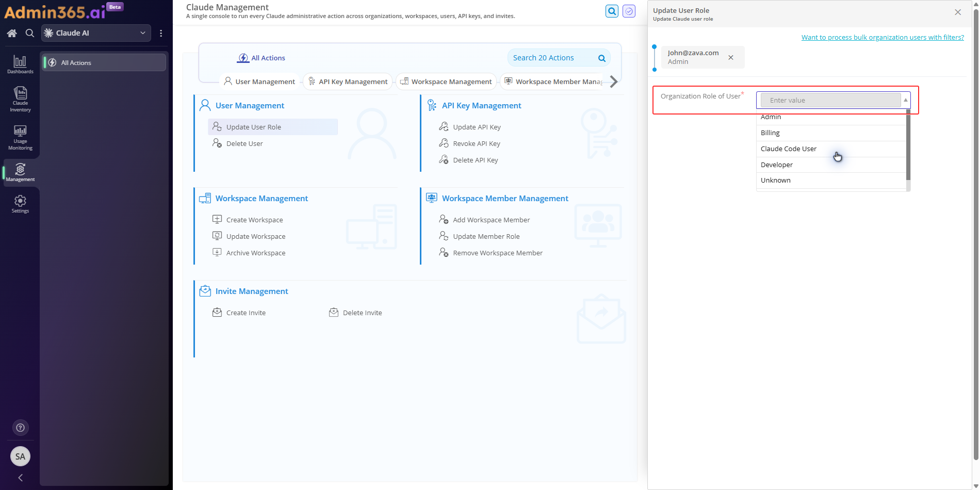Image resolution: width=980 pixels, height=490 pixels.
Task: Click the User Management section heading
Action: pos(250,105)
